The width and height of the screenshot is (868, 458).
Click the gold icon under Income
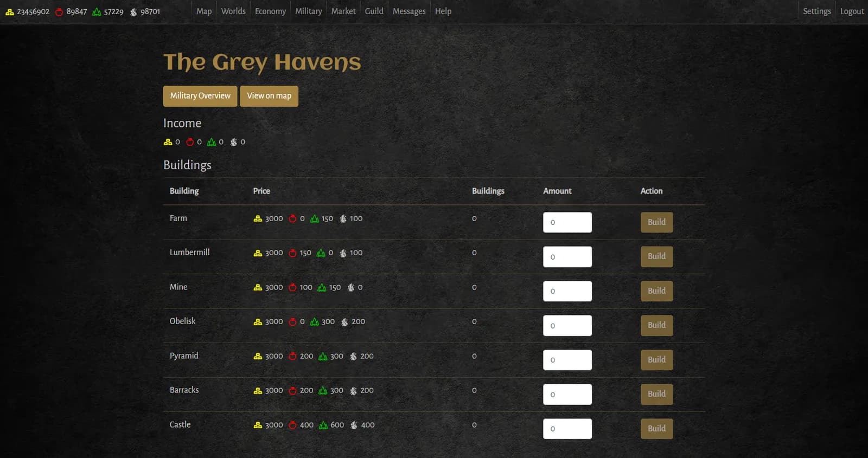click(168, 142)
